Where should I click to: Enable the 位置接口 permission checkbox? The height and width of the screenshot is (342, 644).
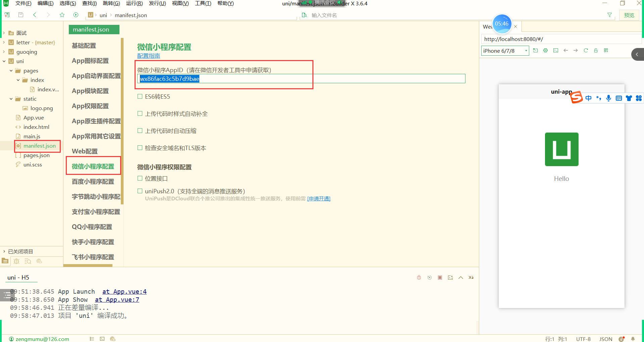(140, 178)
